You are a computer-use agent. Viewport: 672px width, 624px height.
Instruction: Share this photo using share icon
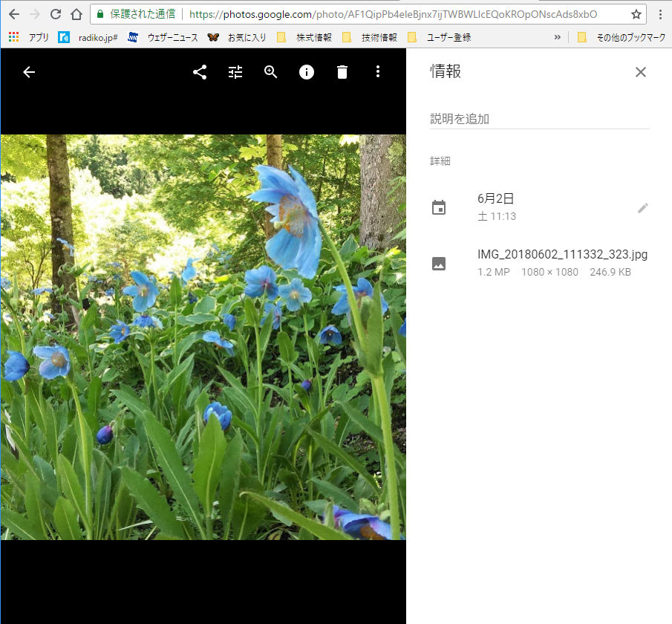point(200,72)
